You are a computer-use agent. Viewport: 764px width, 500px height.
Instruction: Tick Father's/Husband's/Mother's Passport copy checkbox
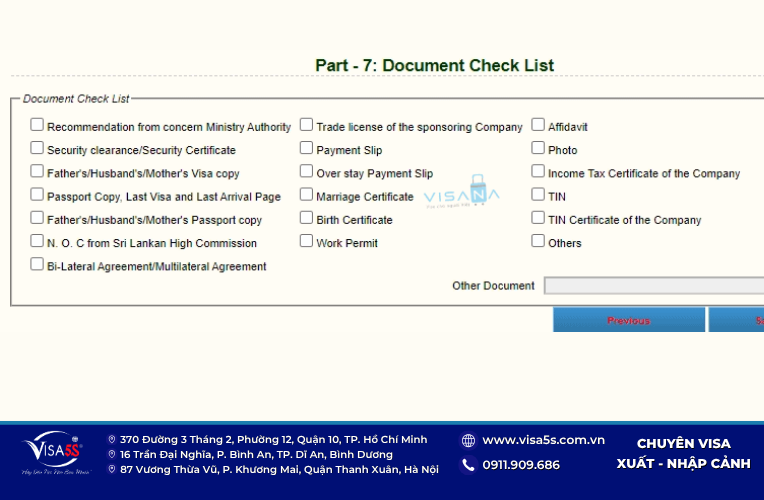pyautogui.click(x=37, y=217)
